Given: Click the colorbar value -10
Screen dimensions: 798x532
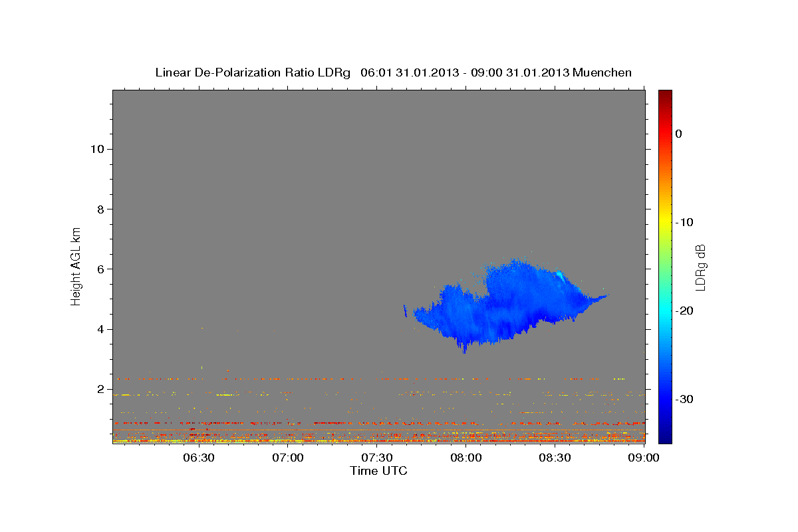Looking at the screenshot, I should tap(684, 222).
